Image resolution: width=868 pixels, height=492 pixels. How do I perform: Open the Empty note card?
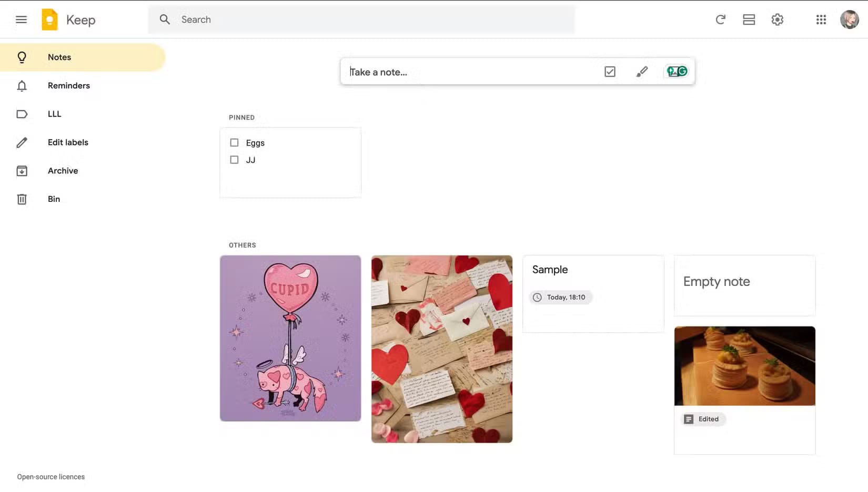coord(745,285)
